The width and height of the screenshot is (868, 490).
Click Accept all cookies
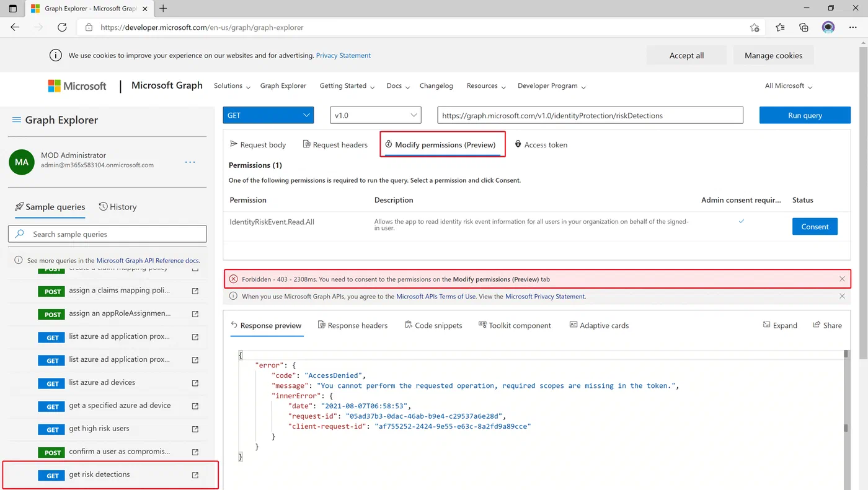click(686, 55)
